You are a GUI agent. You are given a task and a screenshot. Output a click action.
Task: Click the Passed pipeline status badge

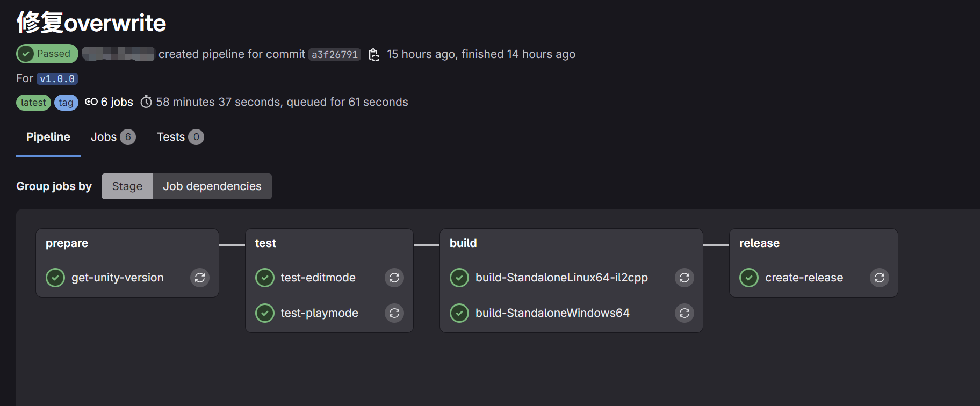[x=47, y=54]
